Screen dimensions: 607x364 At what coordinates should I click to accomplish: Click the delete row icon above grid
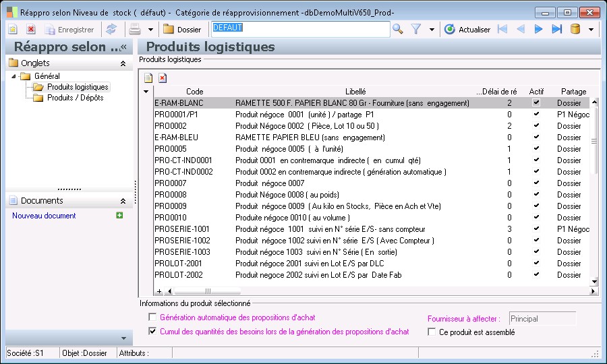coord(163,78)
